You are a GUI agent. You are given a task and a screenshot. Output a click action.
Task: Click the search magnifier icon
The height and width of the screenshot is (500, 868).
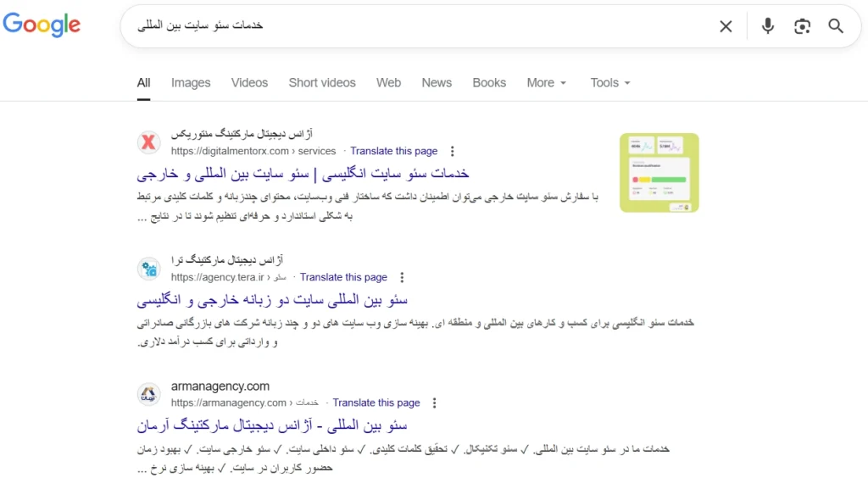(x=836, y=26)
